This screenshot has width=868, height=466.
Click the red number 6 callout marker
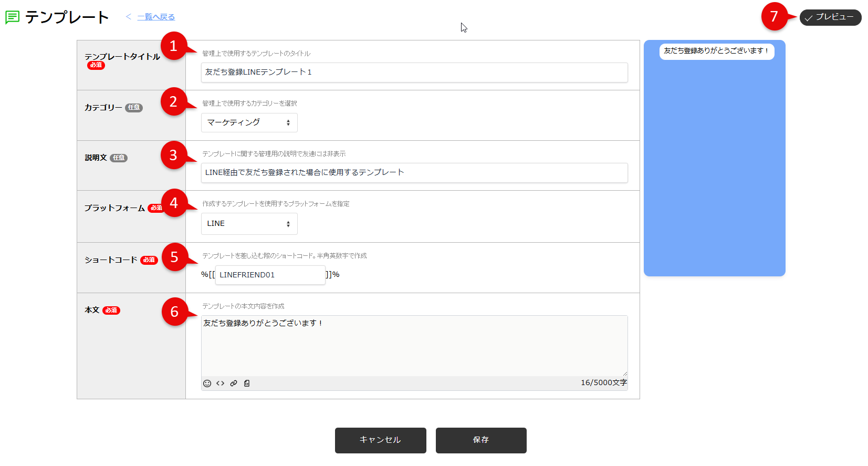tap(175, 312)
